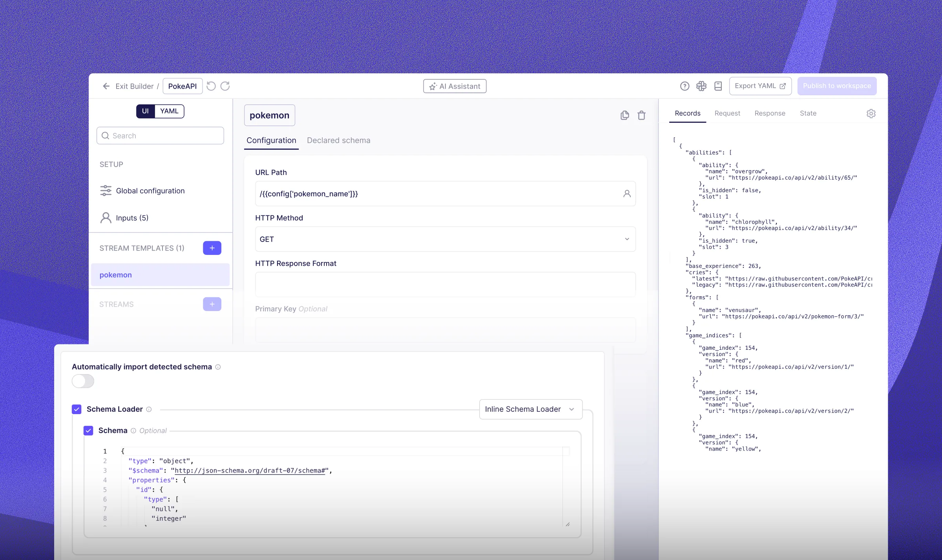Uncheck the Schema checkbox

pos(88,431)
